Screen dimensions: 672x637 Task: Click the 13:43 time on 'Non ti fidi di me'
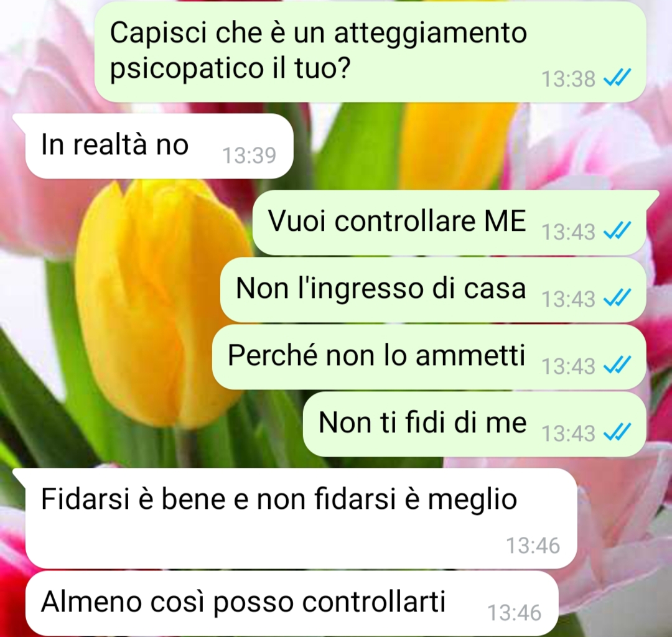(568, 434)
